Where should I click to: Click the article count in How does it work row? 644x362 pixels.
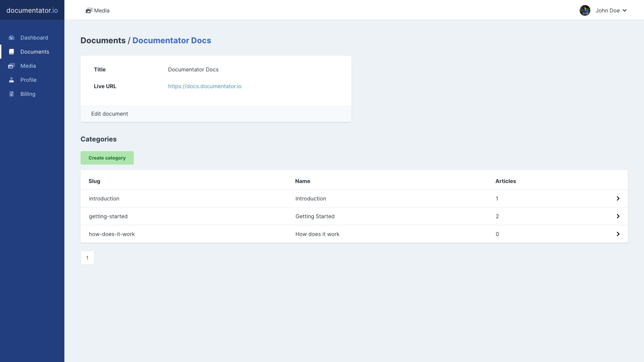497,234
